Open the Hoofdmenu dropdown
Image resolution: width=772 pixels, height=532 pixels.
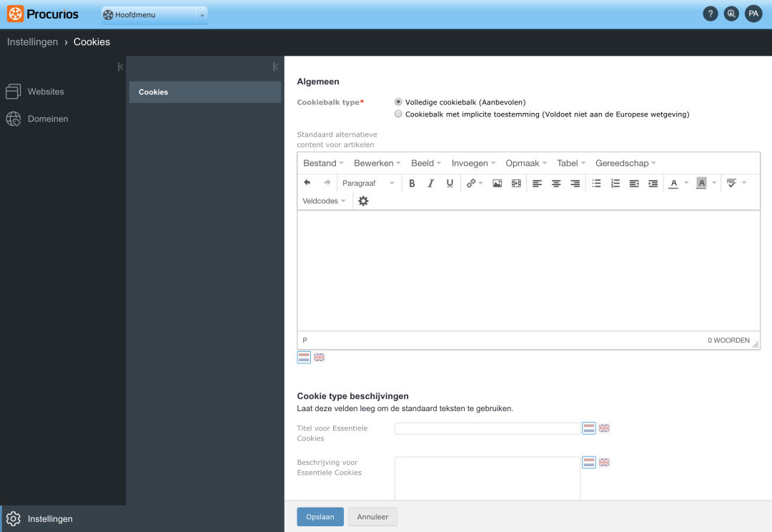(x=154, y=15)
